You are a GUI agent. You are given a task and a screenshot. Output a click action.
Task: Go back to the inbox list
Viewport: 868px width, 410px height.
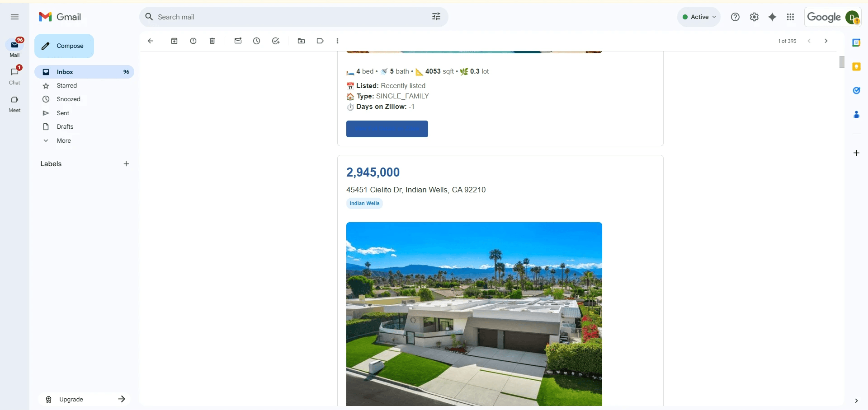151,41
